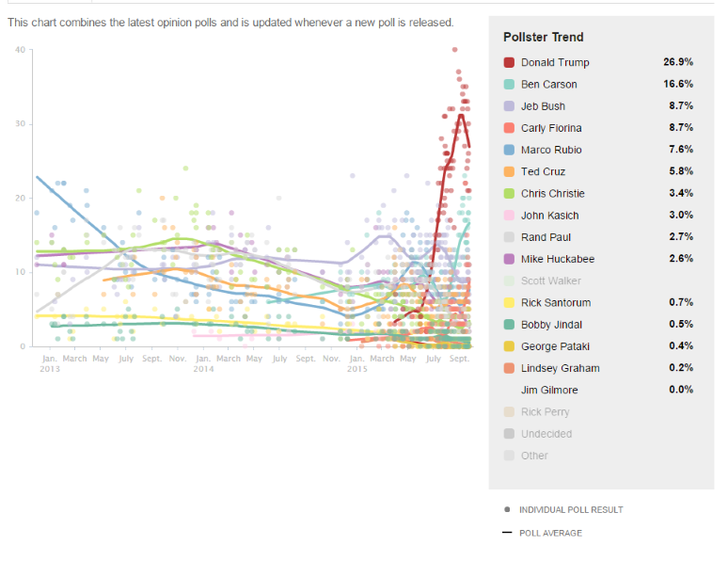Toggle the Jeb Bush series label
This screenshot has width=728, height=561.
pyautogui.click(x=544, y=106)
